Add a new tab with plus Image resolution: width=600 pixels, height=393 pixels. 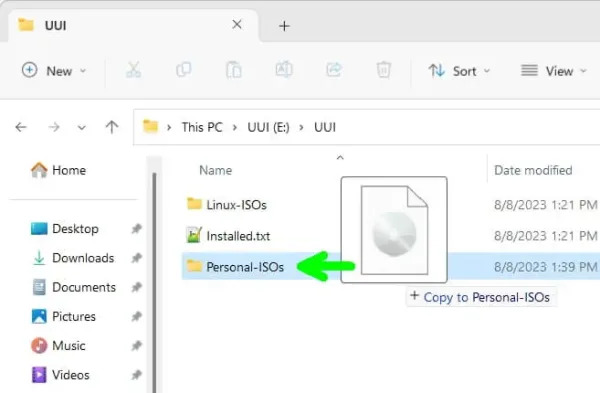coord(284,26)
